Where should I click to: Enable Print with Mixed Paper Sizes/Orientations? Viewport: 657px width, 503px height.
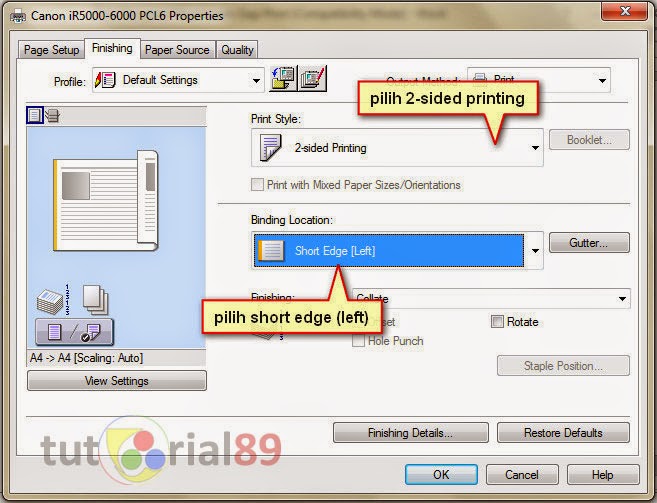(257, 185)
